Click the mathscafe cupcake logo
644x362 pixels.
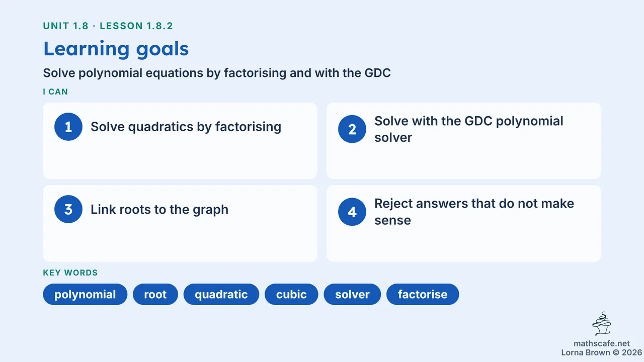tap(602, 324)
